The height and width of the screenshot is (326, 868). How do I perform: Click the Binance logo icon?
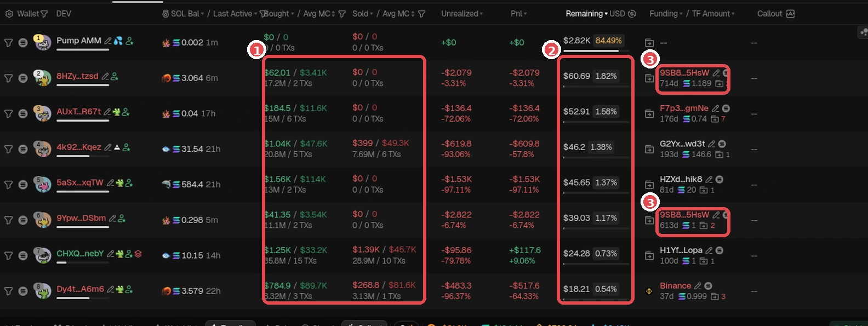649,291
